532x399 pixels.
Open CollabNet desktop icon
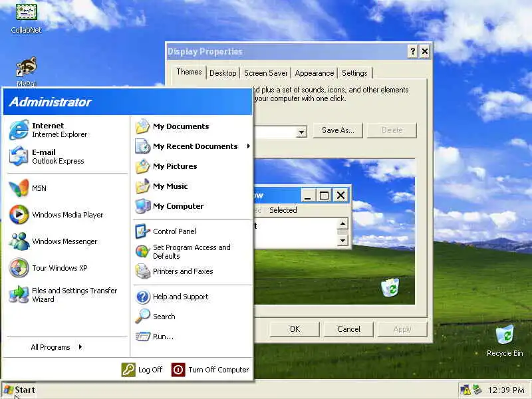click(x=26, y=12)
